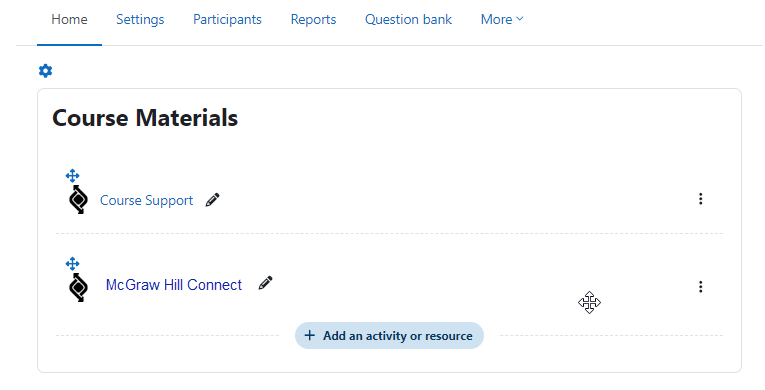Go to the Settings tab

coord(140,20)
